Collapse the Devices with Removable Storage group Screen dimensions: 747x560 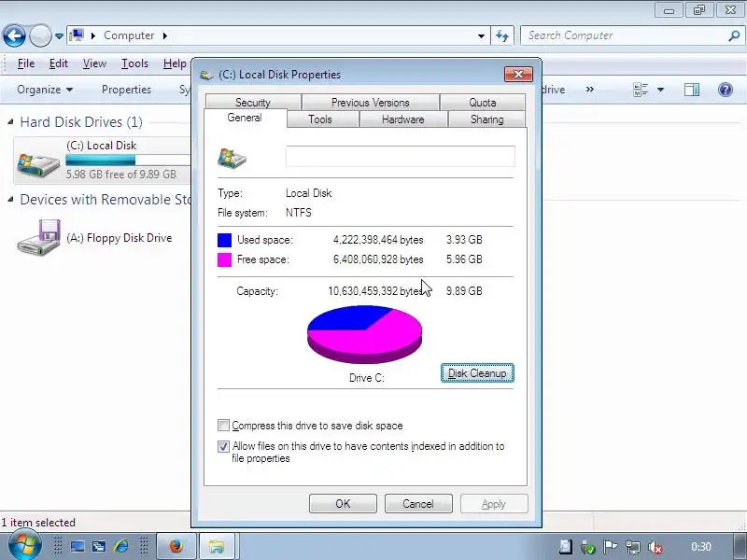click(10, 200)
